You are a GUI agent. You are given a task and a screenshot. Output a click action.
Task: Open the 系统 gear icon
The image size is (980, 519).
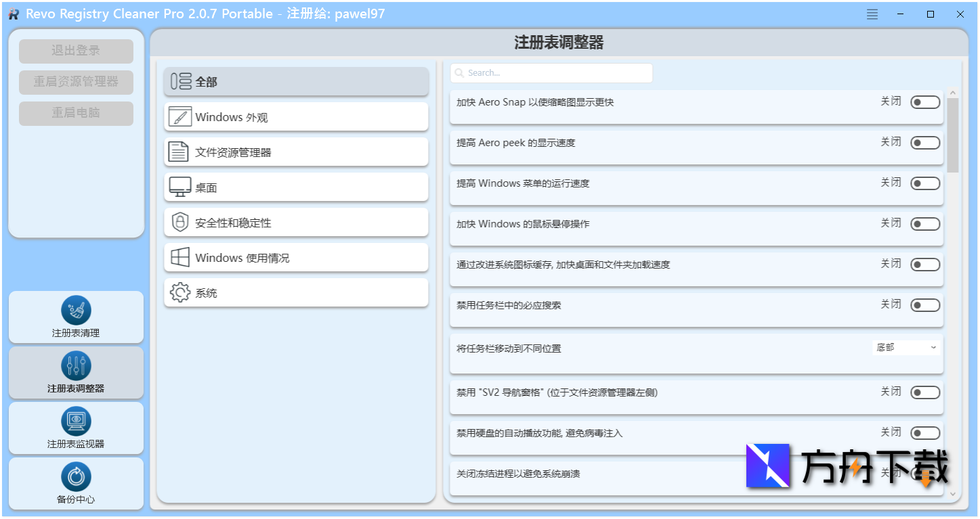click(x=178, y=292)
